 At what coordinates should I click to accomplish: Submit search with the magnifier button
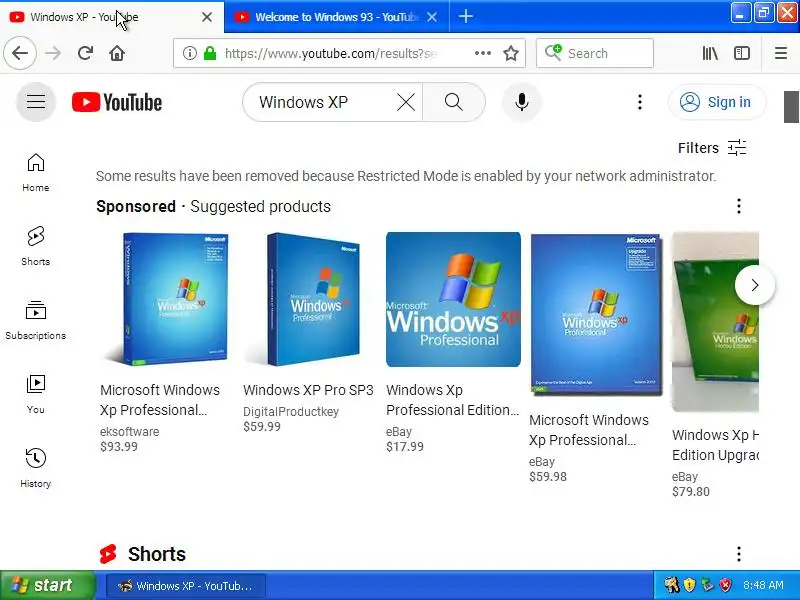tap(454, 102)
